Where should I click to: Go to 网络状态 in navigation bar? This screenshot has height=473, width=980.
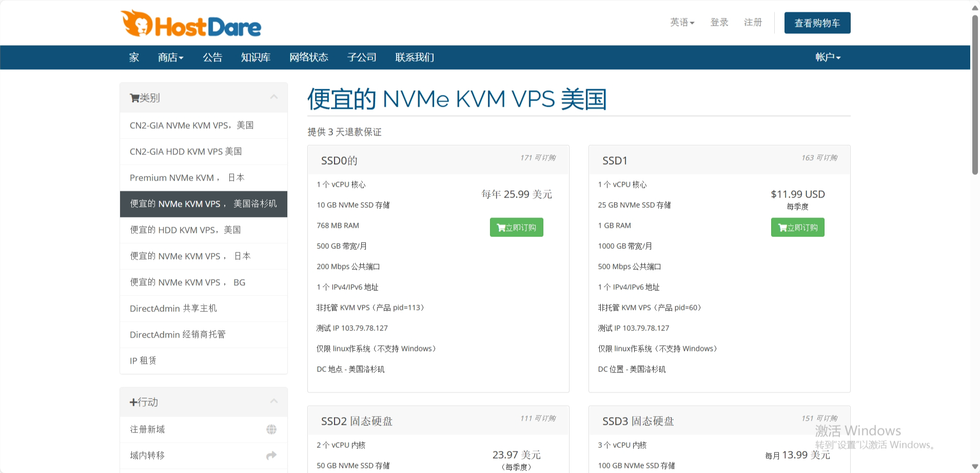pyautogui.click(x=308, y=57)
